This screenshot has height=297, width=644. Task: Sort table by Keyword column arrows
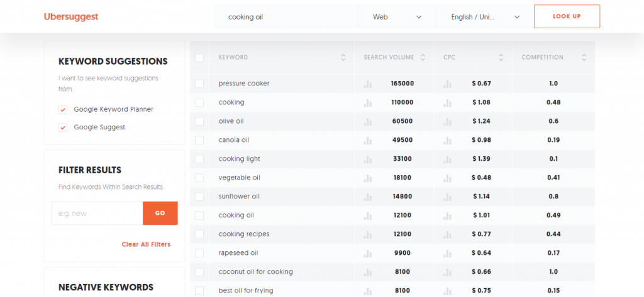[343, 58]
